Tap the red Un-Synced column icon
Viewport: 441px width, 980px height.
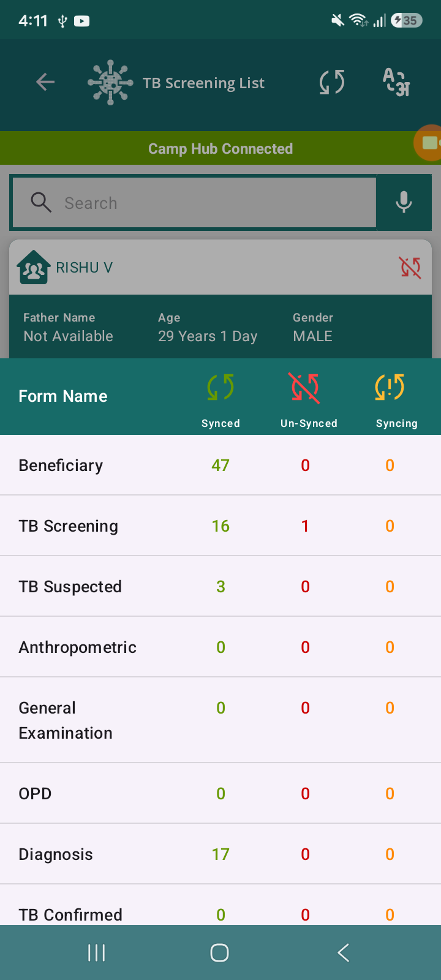click(305, 388)
